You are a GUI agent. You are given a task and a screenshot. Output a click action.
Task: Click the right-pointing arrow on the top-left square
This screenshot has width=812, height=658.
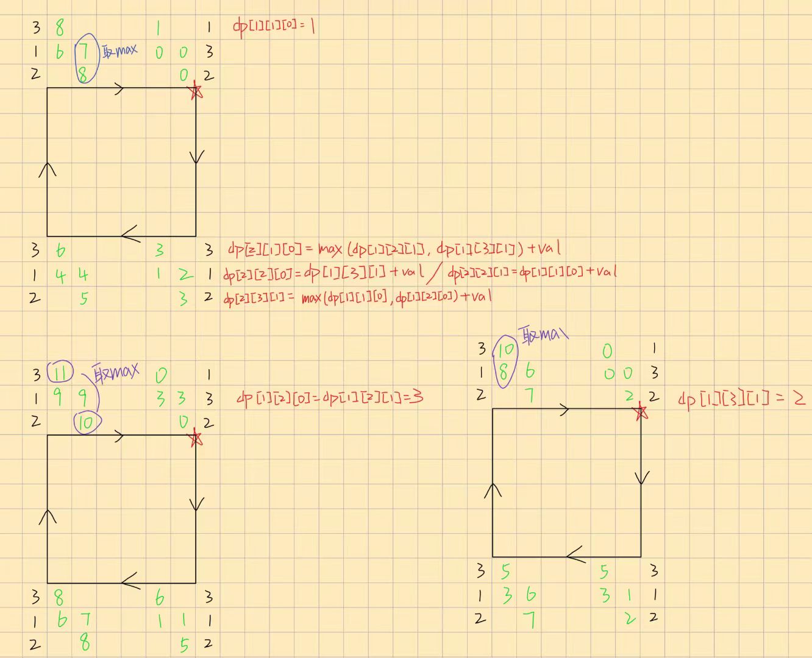tap(118, 89)
